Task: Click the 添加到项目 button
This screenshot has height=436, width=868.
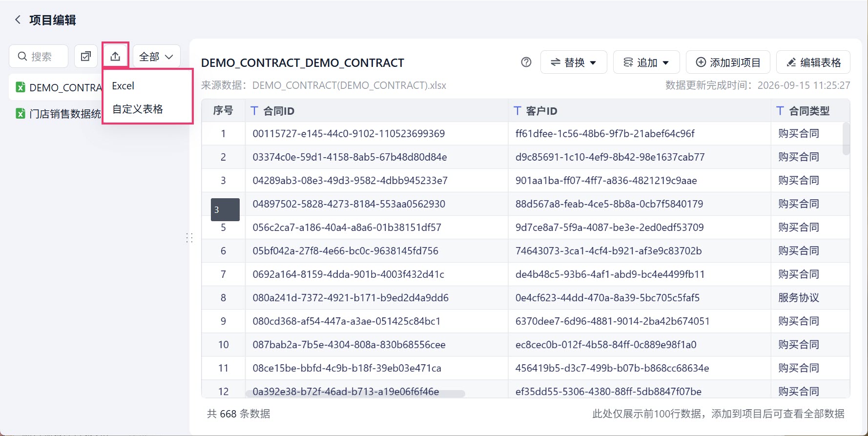Action: coord(728,62)
